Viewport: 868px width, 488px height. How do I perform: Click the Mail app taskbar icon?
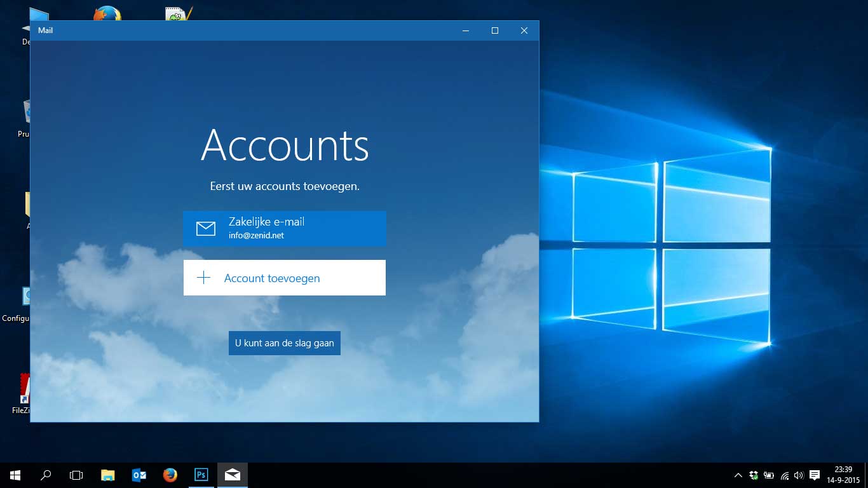(x=233, y=475)
